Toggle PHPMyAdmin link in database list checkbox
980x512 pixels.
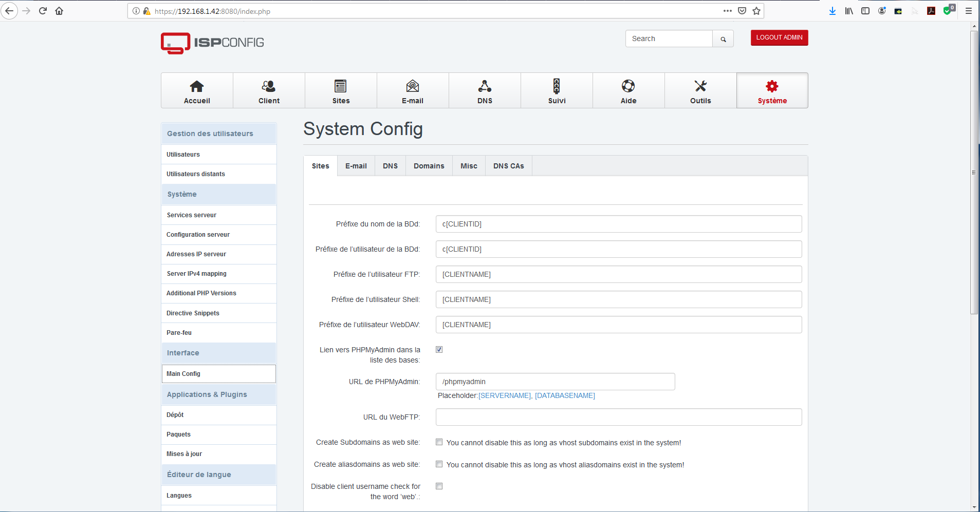[439, 350]
